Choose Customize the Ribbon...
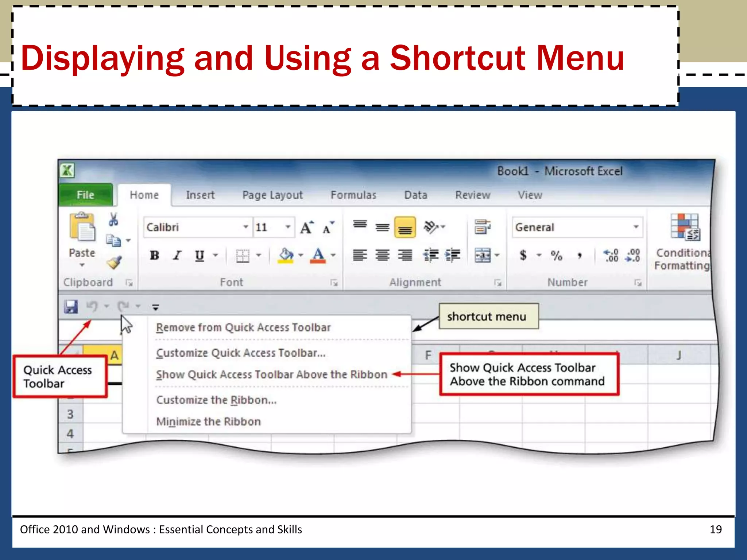This screenshot has height=560, width=747. coord(267,400)
